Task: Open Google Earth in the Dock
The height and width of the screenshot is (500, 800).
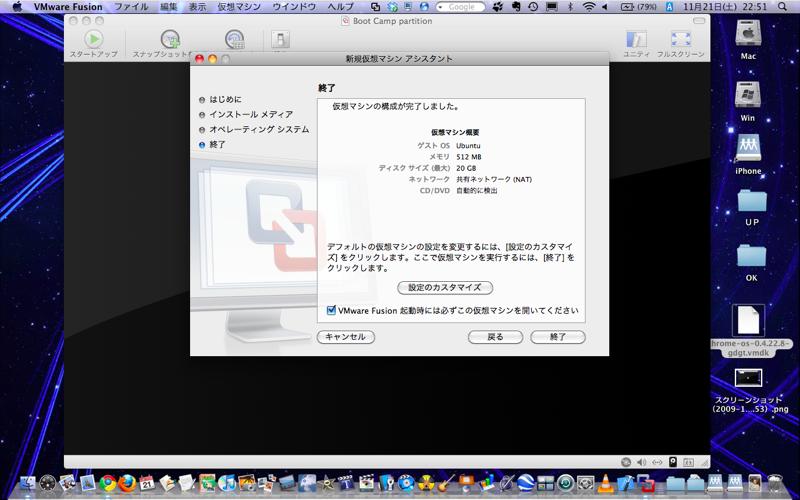Action: (526, 483)
